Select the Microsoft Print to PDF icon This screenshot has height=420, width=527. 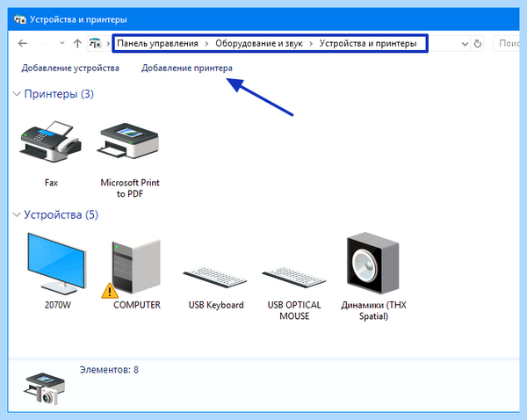[x=129, y=141]
